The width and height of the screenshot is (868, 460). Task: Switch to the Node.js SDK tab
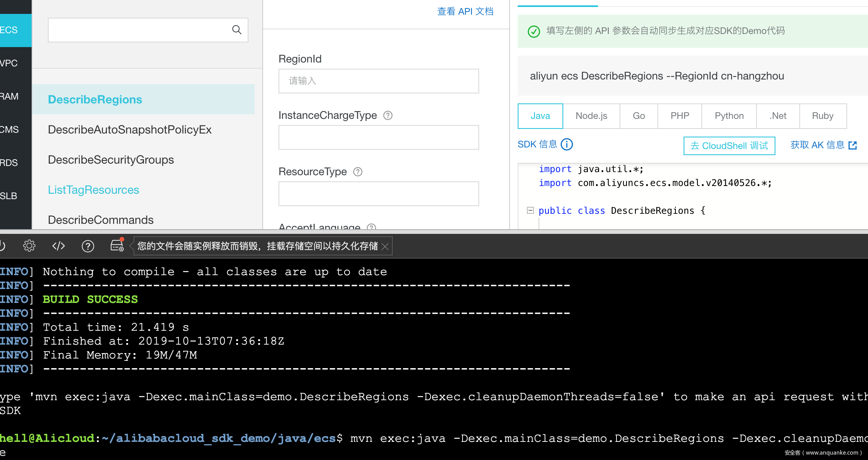point(591,116)
